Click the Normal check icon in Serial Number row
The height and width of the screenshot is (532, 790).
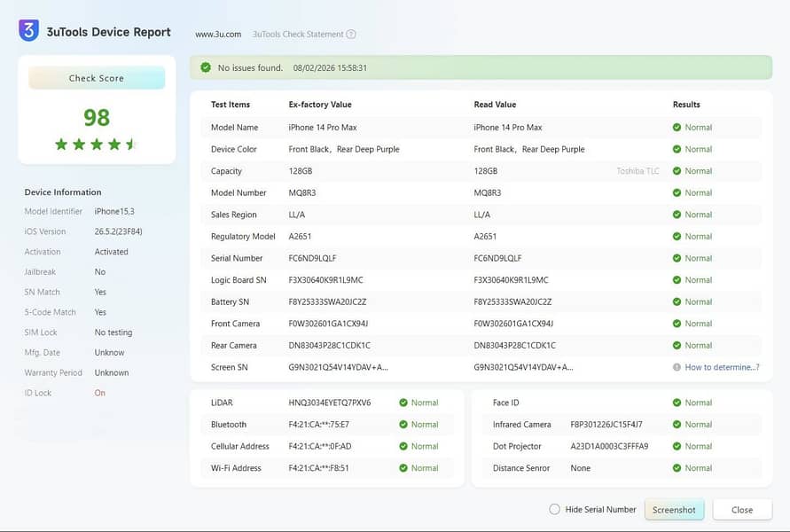pos(677,258)
